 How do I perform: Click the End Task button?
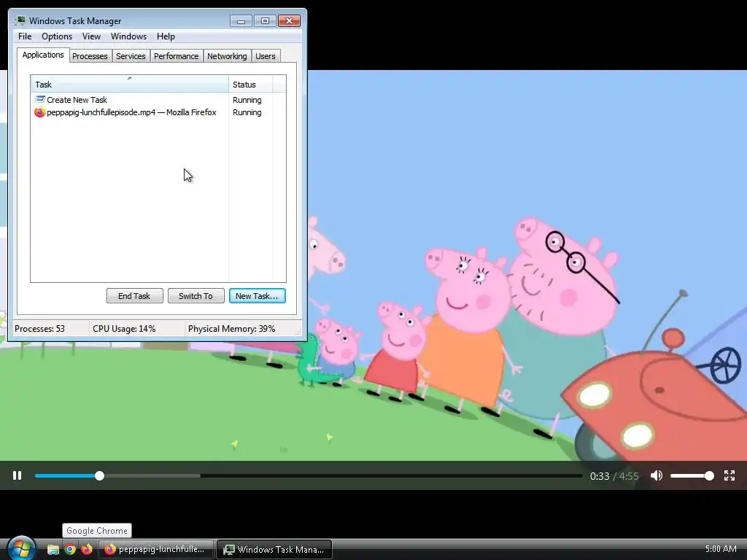pyautogui.click(x=134, y=296)
